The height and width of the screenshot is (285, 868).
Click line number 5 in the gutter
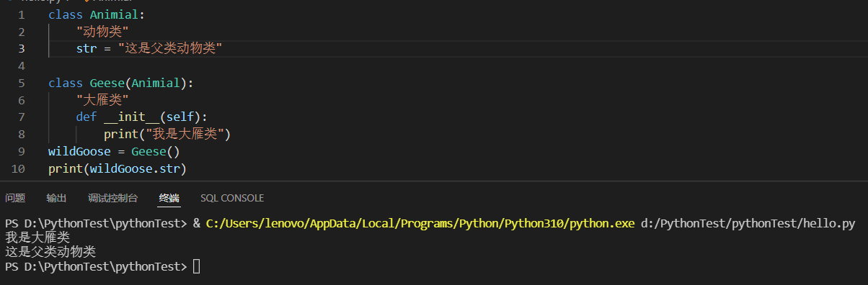point(21,83)
